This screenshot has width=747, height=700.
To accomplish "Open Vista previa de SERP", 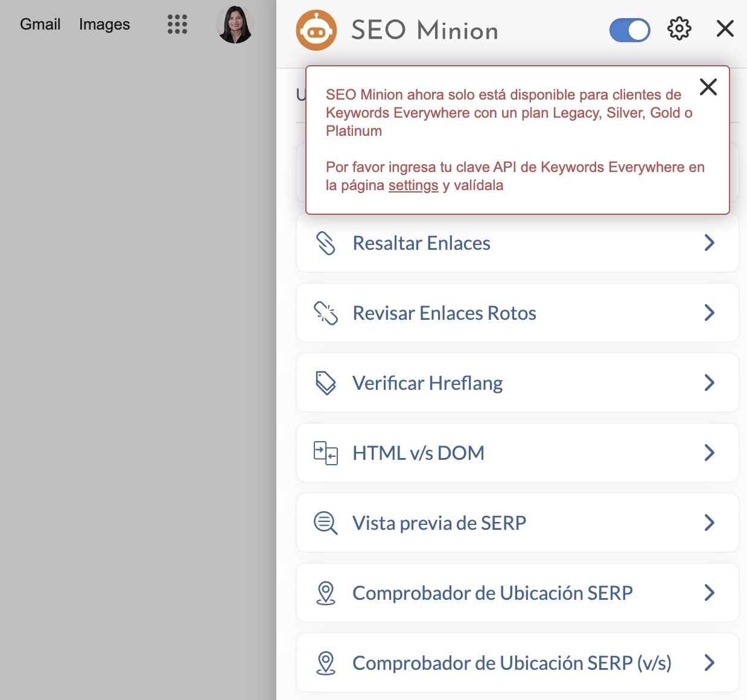I will tap(517, 523).
